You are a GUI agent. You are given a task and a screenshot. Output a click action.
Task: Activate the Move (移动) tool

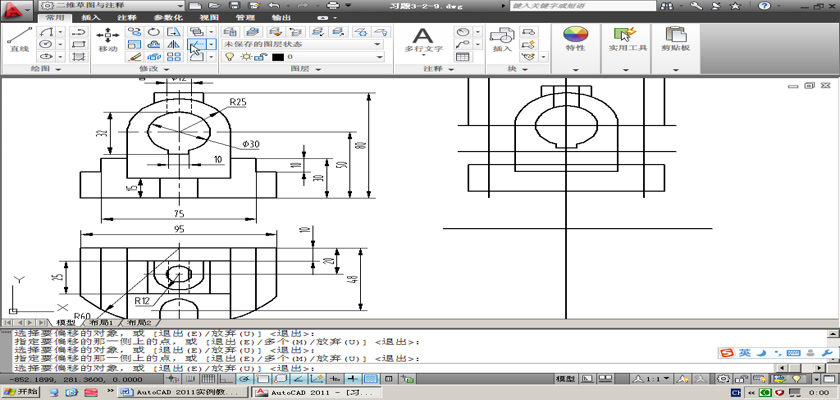click(x=108, y=39)
